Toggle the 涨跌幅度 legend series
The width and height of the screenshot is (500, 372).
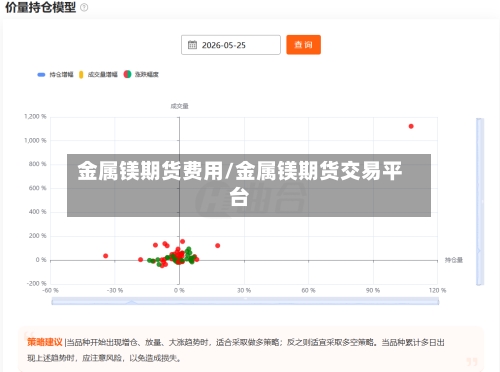click(141, 74)
